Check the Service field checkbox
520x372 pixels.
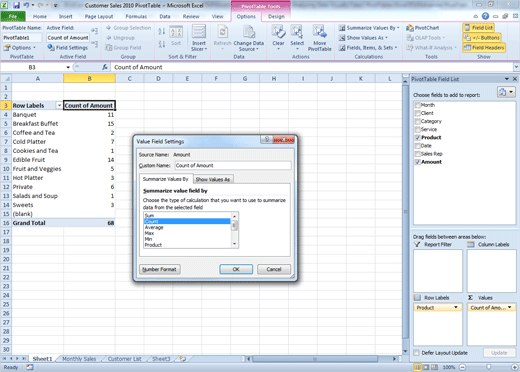point(417,129)
